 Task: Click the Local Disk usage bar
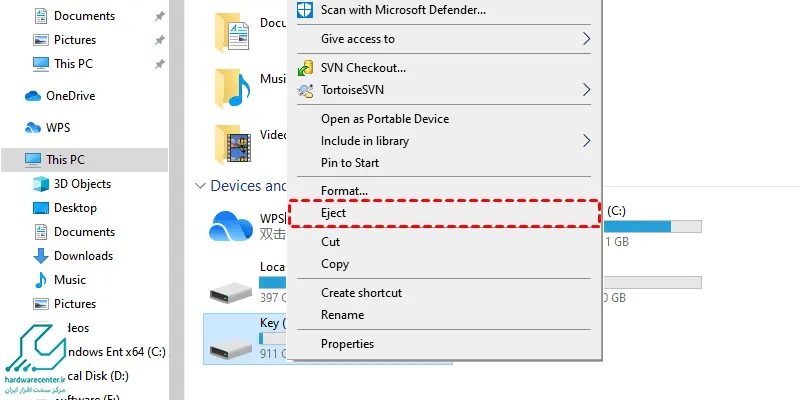pyautogui.click(x=273, y=283)
